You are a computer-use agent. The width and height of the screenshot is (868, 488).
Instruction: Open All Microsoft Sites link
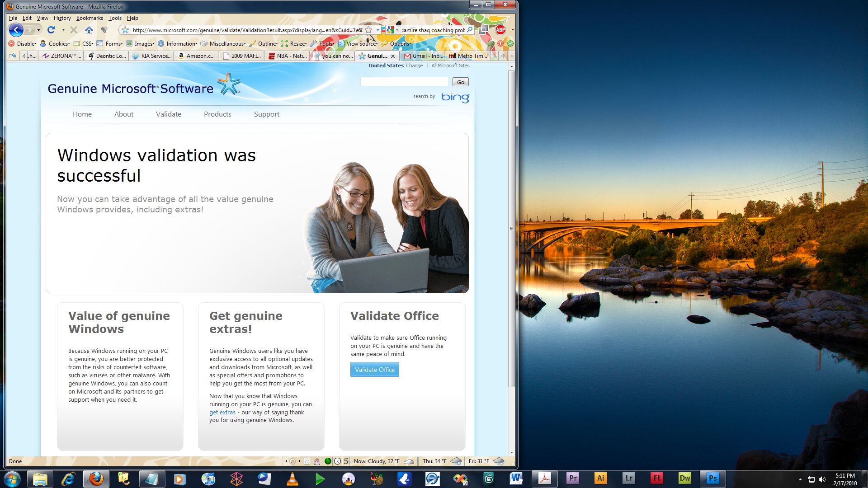pyautogui.click(x=450, y=66)
